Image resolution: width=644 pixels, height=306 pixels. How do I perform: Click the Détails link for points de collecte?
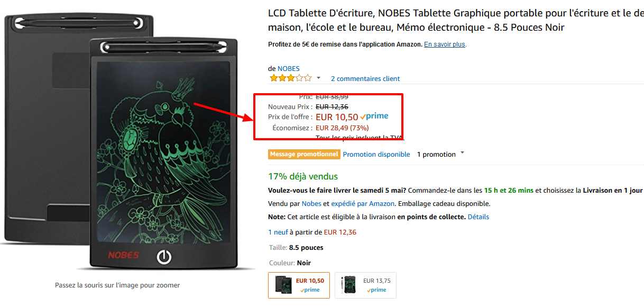478,217
